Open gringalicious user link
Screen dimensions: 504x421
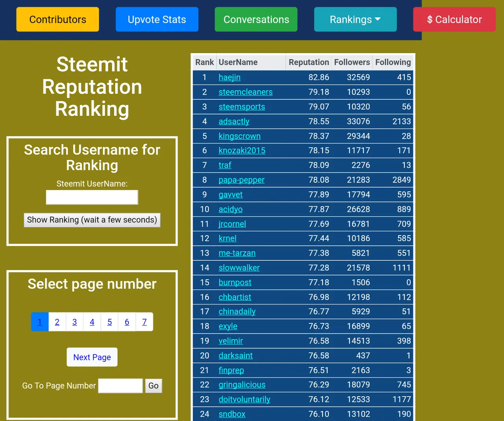pos(242,385)
